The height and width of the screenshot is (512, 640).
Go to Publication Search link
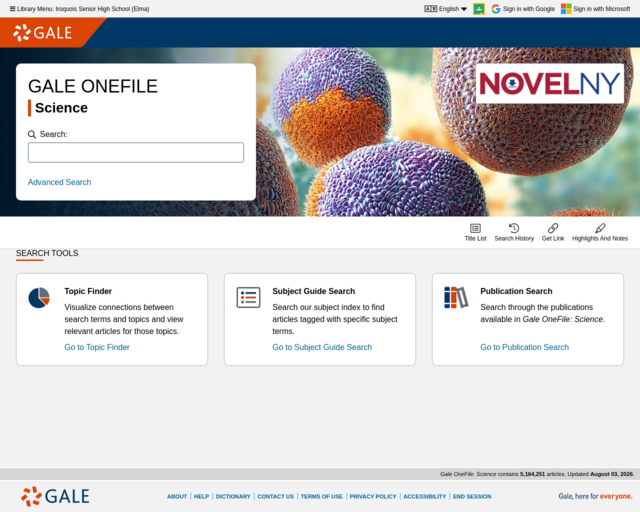[x=524, y=347]
